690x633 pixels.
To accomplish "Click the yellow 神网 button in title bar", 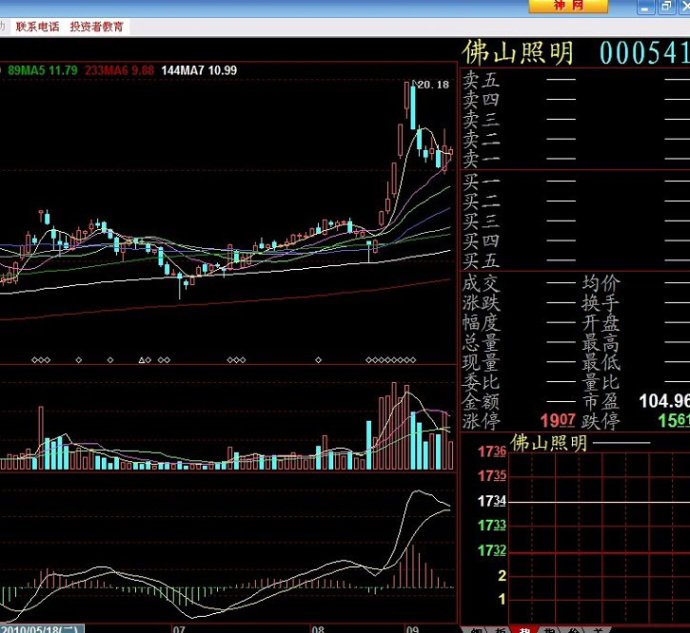I will (568, 6).
